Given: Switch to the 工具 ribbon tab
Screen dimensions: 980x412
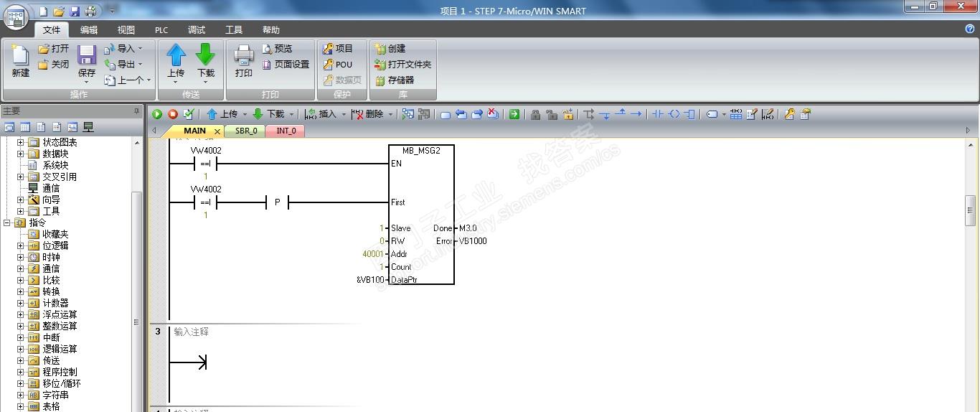Looking at the screenshot, I should 234,29.
